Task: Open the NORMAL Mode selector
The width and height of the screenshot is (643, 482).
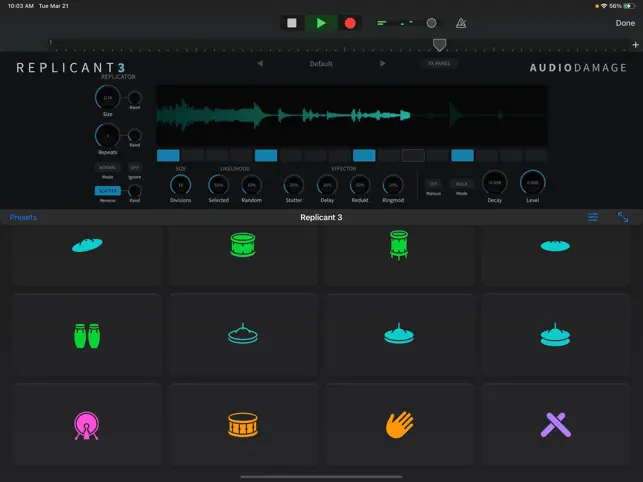Action: (107, 167)
